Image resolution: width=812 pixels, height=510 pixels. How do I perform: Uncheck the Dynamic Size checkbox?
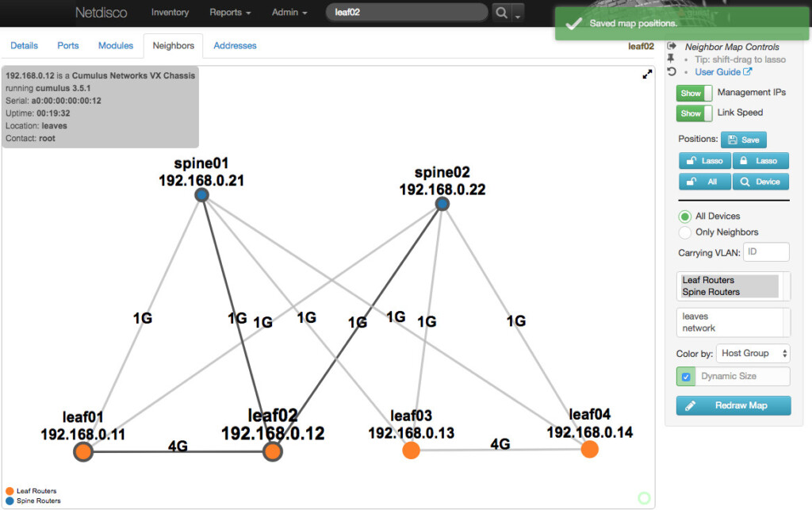(685, 377)
